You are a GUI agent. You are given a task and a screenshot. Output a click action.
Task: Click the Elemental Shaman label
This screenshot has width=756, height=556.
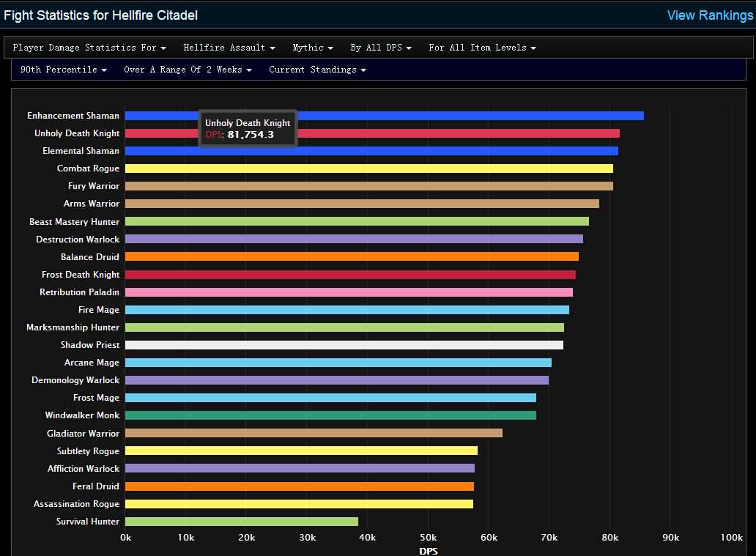(81, 151)
